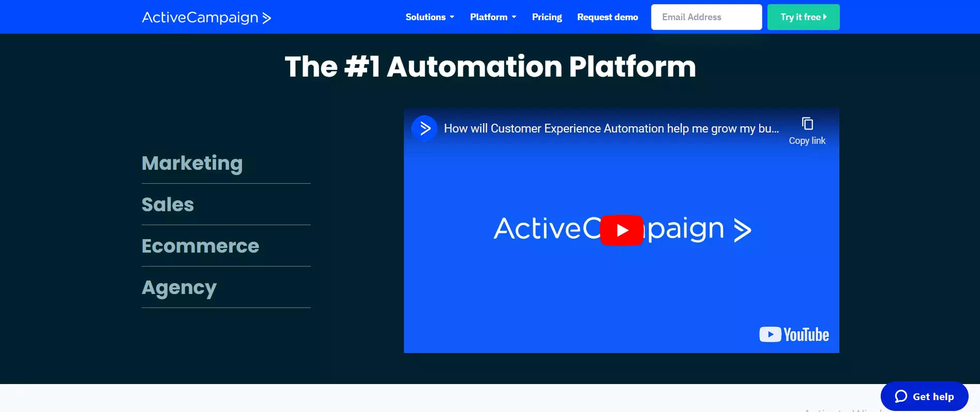Click the Try it free button
Screen dimensions: 980x412
coord(803,17)
